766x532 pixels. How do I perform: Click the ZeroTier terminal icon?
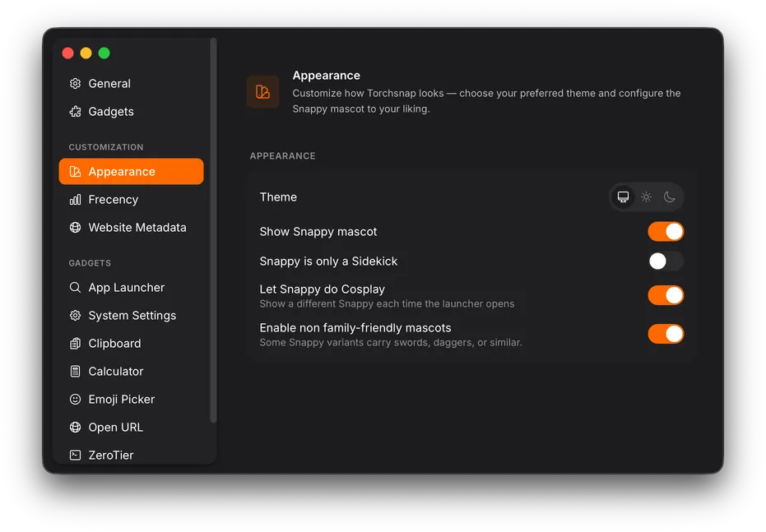[75, 455]
